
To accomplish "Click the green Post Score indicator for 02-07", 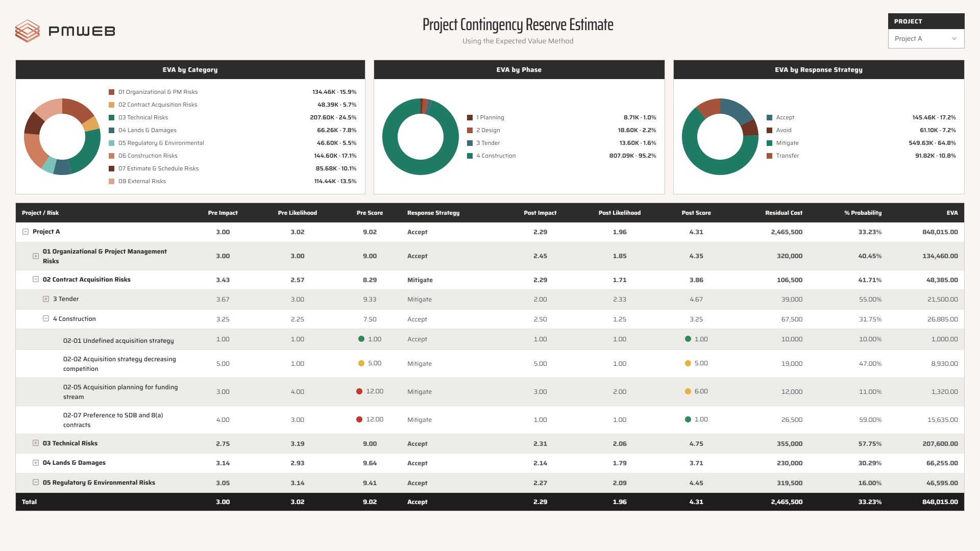I will click(x=688, y=420).
